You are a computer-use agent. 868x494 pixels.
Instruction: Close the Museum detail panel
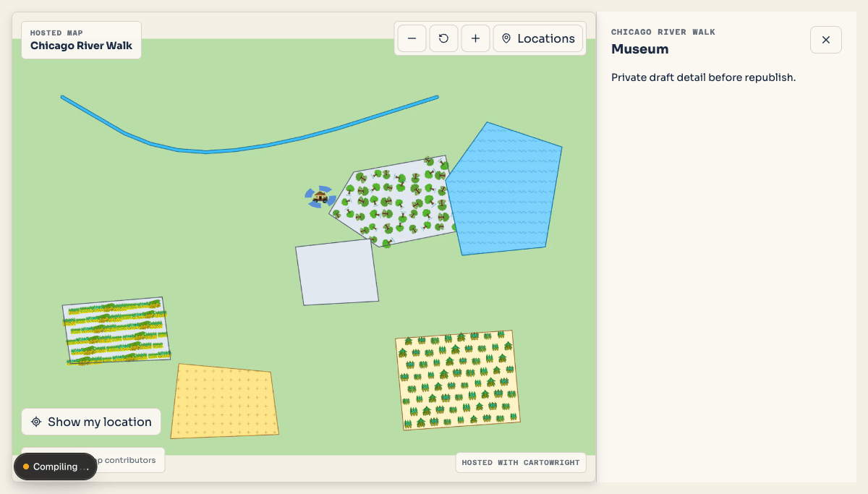point(826,40)
